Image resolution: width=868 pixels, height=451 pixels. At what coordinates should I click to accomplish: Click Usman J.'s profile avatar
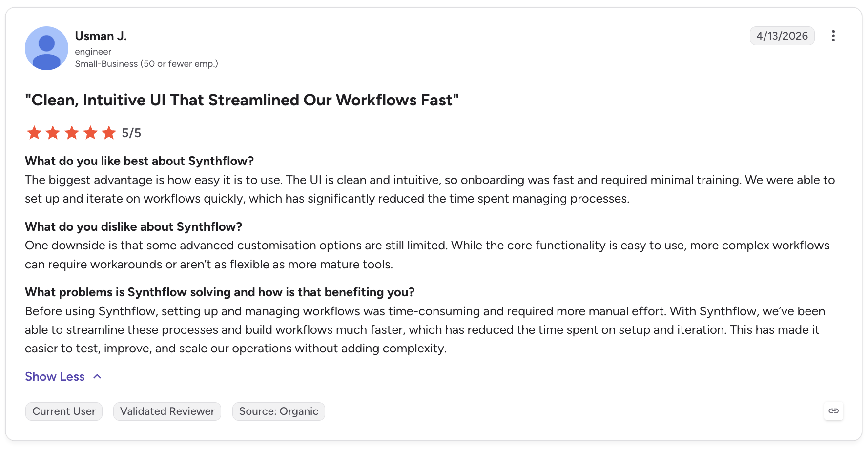point(46,48)
